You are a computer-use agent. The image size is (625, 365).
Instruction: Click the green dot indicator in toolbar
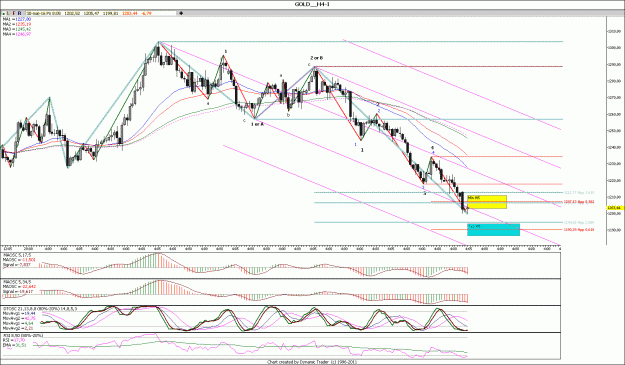3,14
